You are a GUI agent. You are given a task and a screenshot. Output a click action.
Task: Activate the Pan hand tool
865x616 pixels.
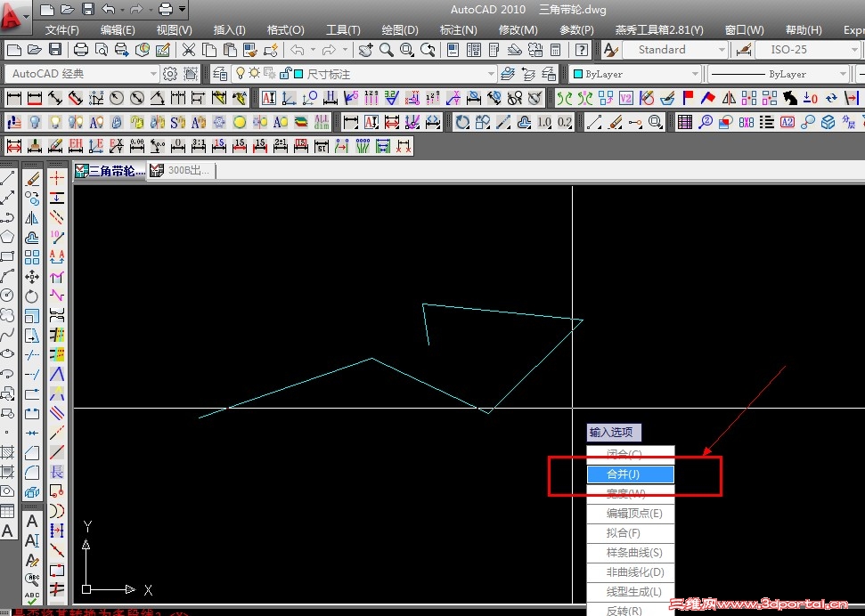pos(365,50)
